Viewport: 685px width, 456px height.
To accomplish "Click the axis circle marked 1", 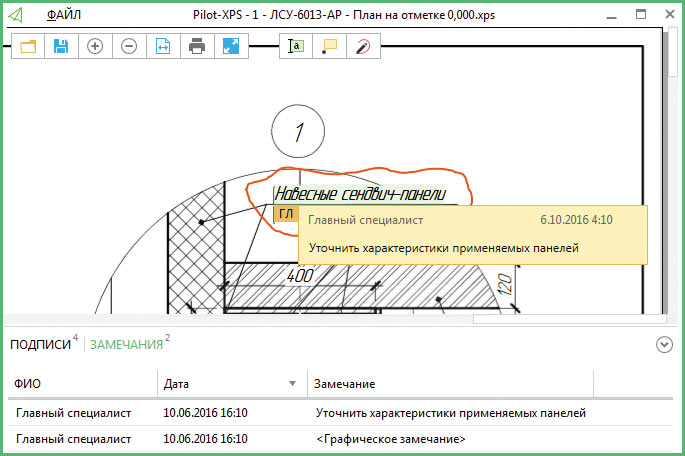I will point(298,131).
